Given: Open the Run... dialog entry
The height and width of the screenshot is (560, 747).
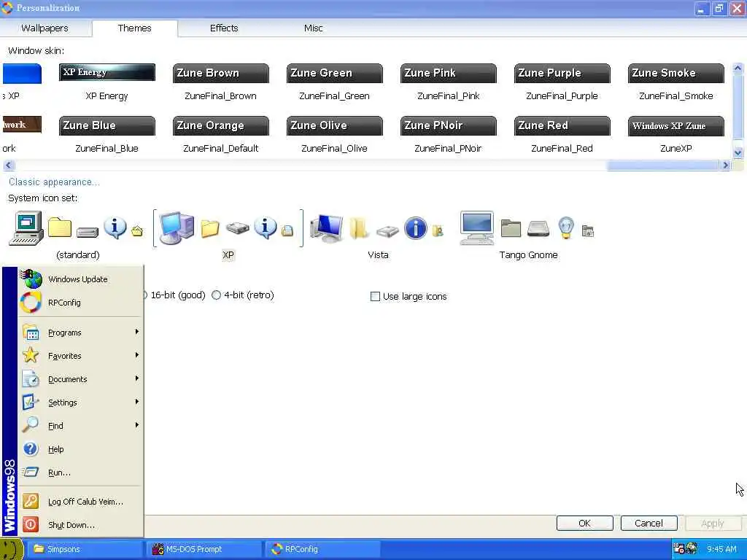Looking at the screenshot, I should 81,472.
